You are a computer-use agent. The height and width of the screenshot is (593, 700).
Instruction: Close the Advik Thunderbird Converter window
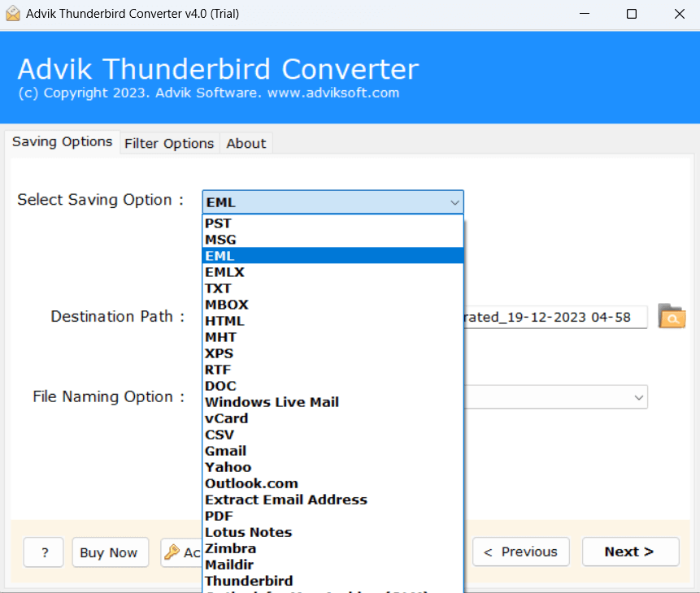click(680, 14)
